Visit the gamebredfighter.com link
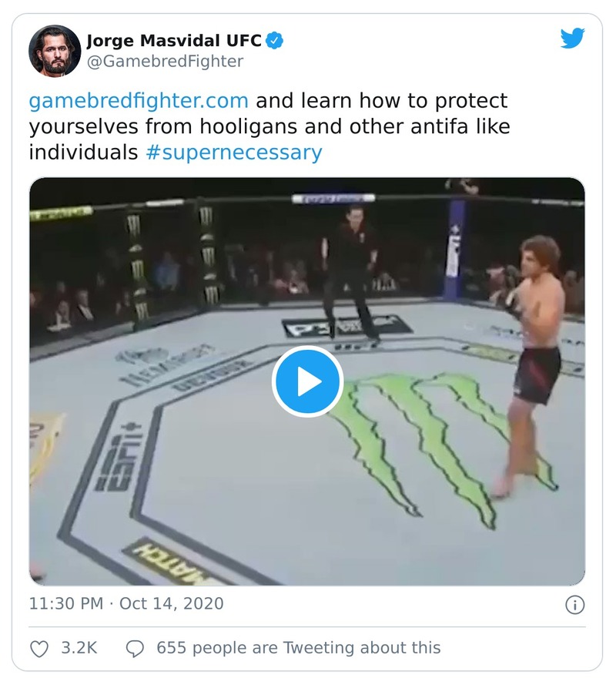This screenshot has height=685, width=616. 139,101
